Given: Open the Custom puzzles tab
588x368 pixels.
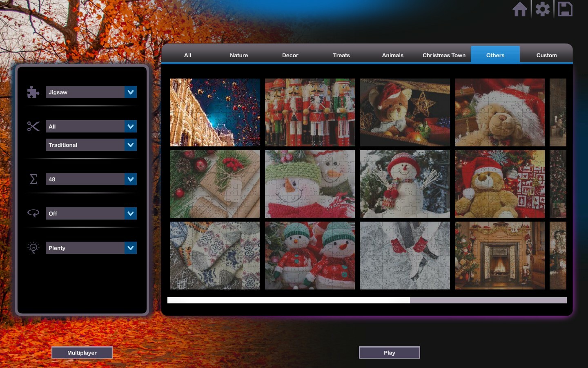Looking at the screenshot, I should [x=546, y=55].
